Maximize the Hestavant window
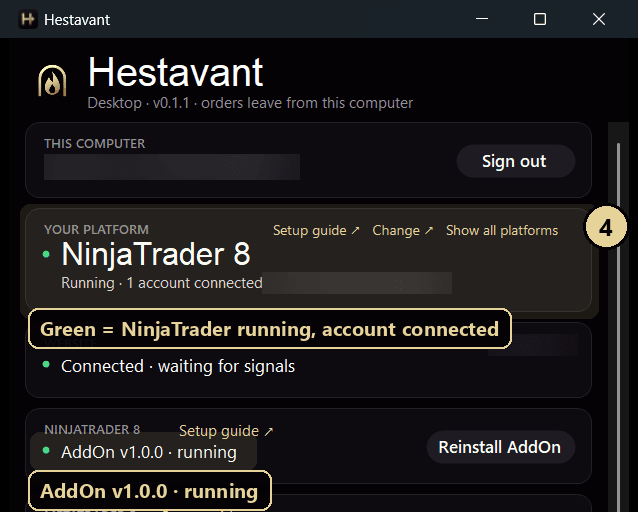The height and width of the screenshot is (512, 638). [540, 19]
